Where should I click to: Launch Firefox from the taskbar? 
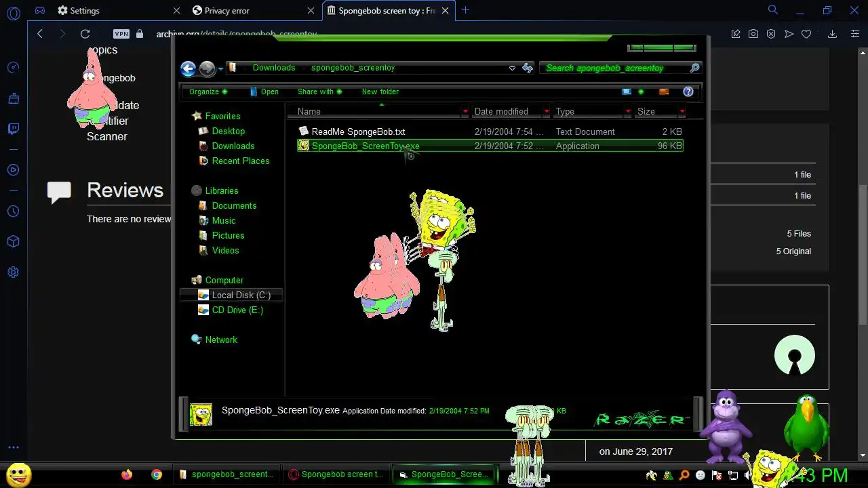tap(127, 474)
